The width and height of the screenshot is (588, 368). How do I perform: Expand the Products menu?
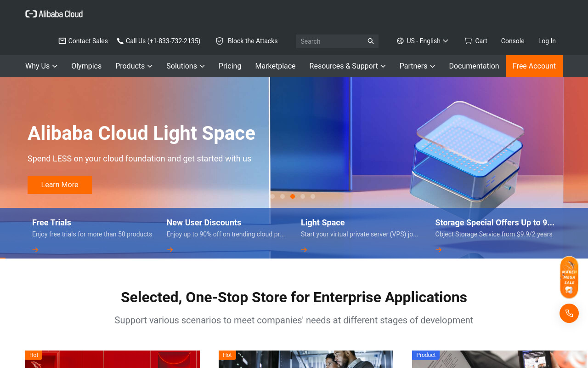(x=134, y=66)
